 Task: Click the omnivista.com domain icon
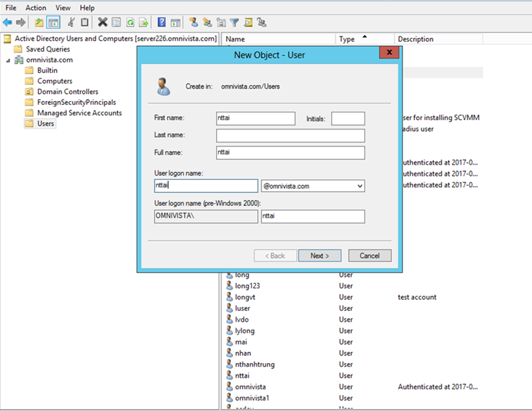(x=19, y=60)
